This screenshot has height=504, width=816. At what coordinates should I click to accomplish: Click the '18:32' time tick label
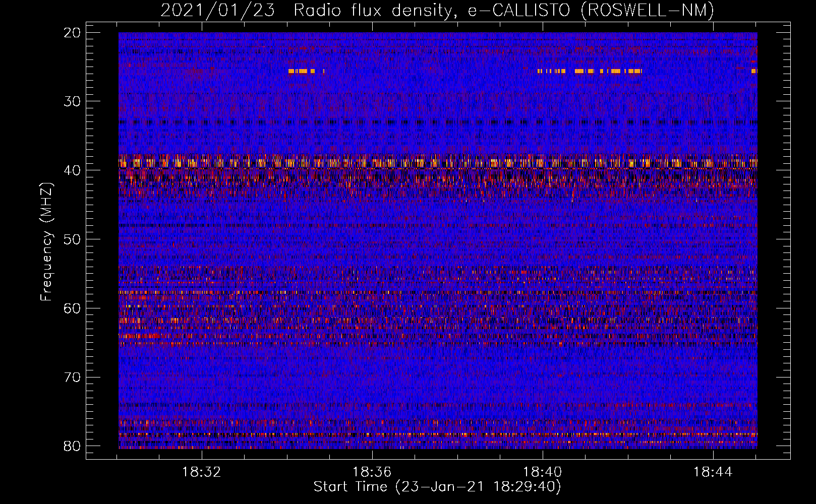(x=202, y=472)
